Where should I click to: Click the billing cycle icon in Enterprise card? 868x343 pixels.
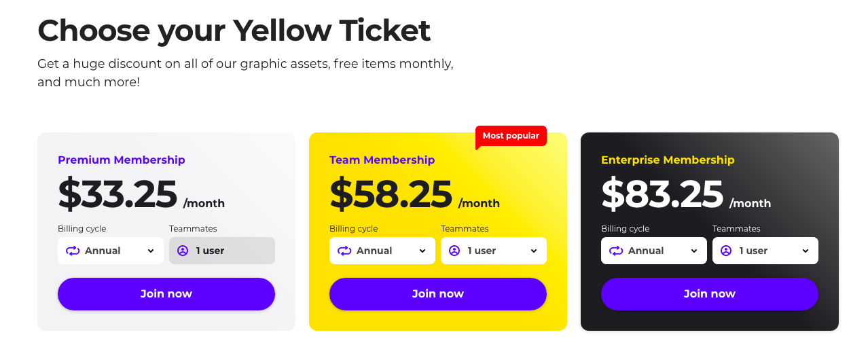[616, 251]
